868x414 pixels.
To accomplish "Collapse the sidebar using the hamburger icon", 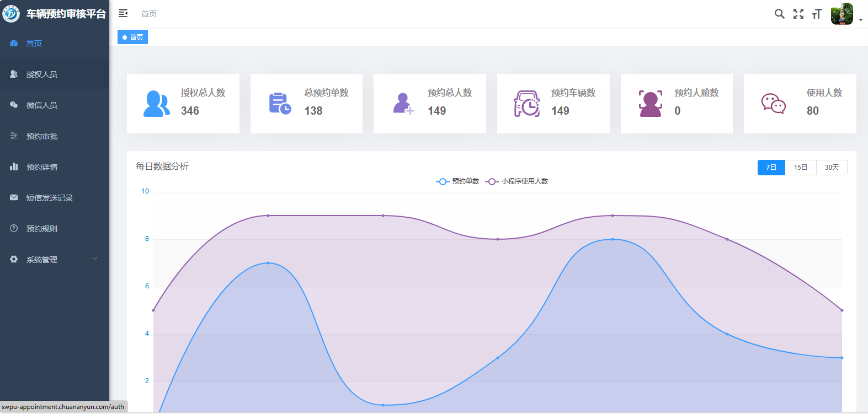I will point(123,13).
